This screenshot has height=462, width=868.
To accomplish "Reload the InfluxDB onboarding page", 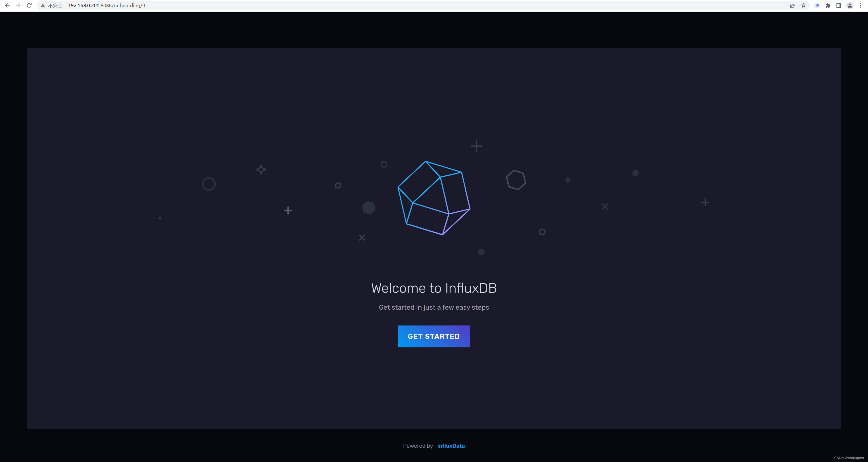I will point(29,5).
